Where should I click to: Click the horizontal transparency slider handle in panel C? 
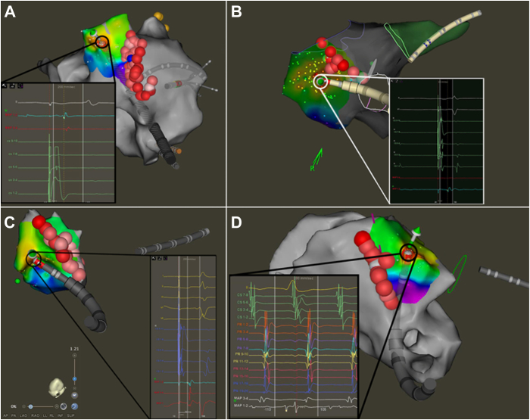coord(30,406)
